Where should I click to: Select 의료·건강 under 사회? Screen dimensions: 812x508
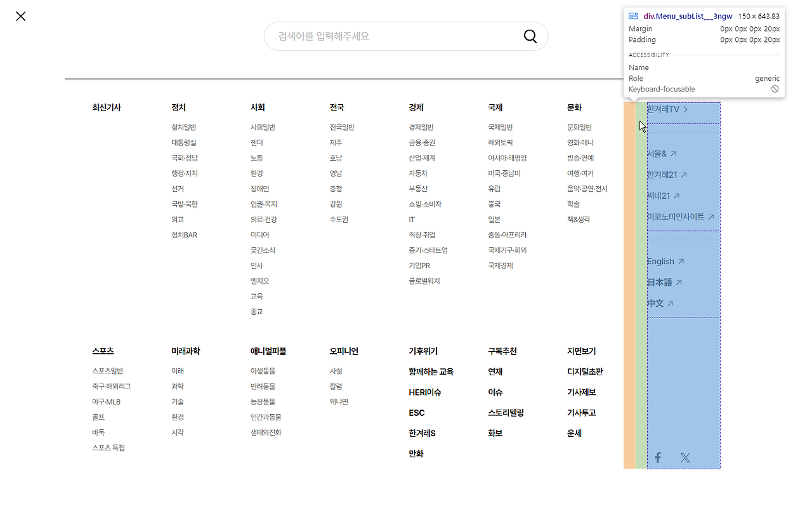tap(264, 220)
